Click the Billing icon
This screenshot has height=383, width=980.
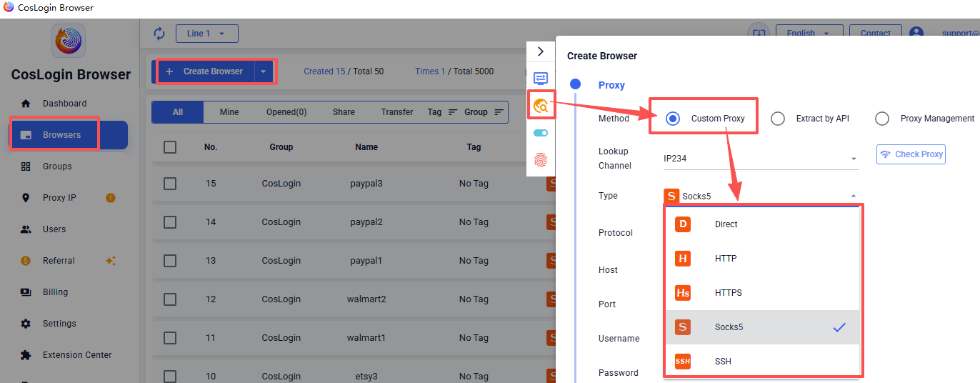coord(26,292)
